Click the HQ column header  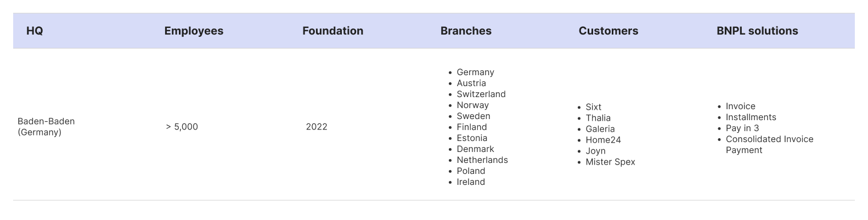point(35,31)
